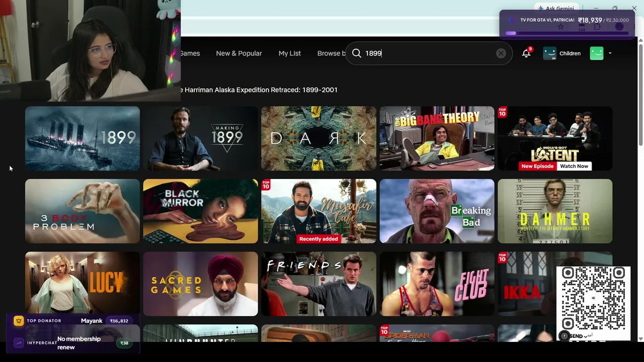Choose the Breaking Bad thumbnail
644x362 pixels.
[x=437, y=211]
